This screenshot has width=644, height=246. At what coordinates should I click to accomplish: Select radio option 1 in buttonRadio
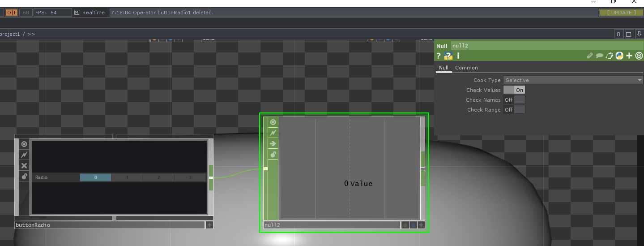tap(127, 177)
